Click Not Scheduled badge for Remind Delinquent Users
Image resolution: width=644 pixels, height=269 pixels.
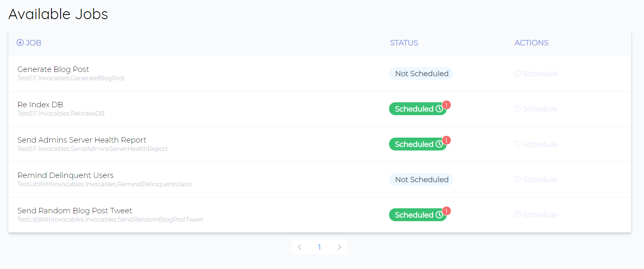coord(421,180)
